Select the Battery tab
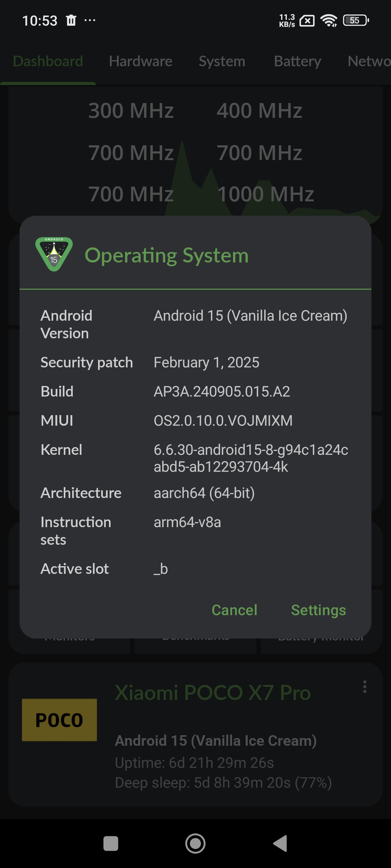 (x=297, y=61)
